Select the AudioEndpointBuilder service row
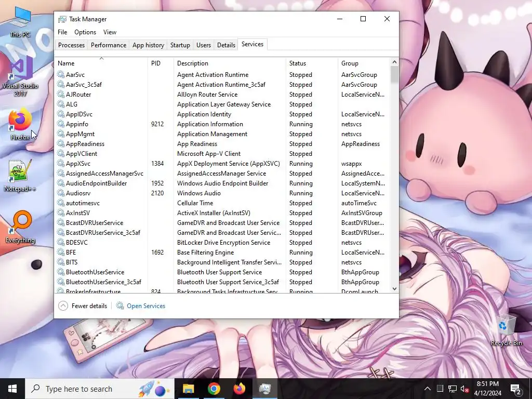The image size is (532, 399). tap(222, 183)
